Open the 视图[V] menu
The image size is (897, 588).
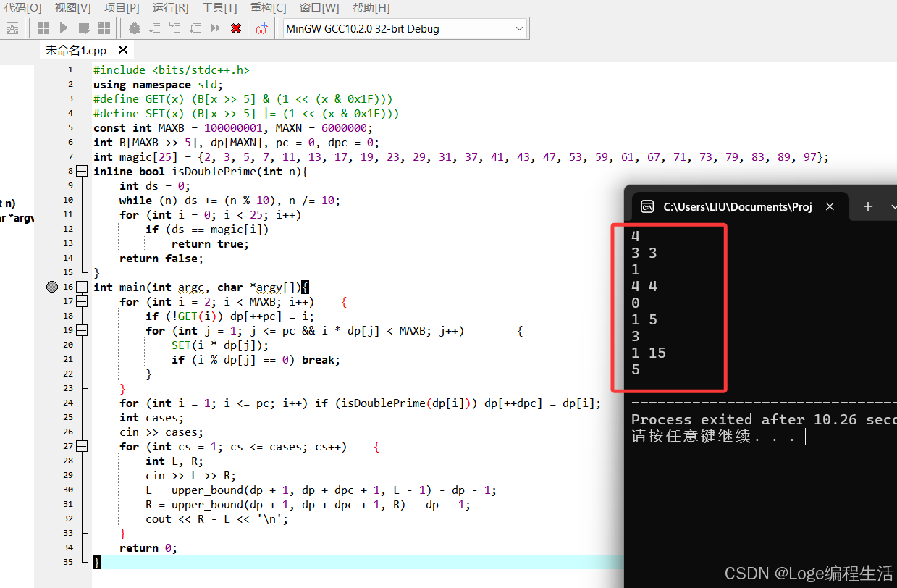72,7
